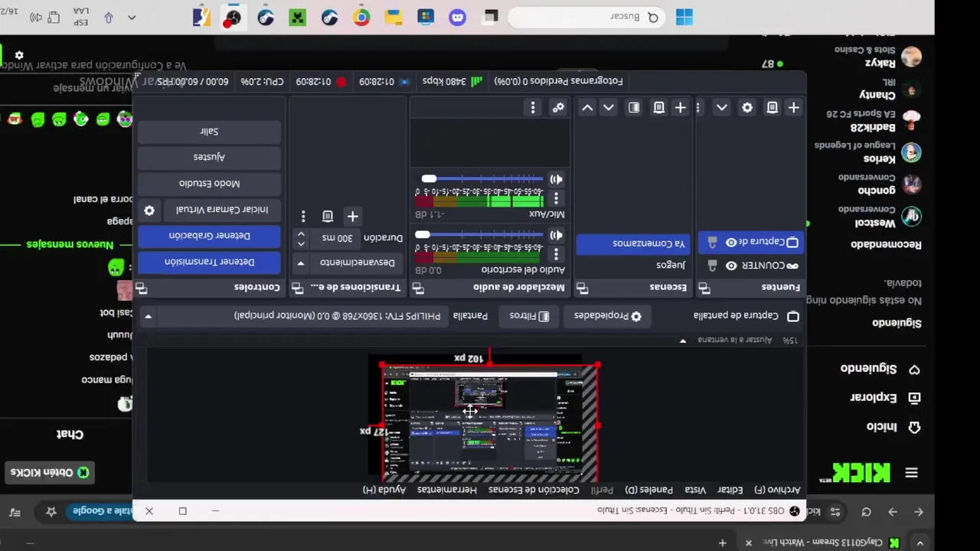The width and height of the screenshot is (980, 551).
Task: Open audio mixer panel kebab menu
Action: (x=533, y=108)
